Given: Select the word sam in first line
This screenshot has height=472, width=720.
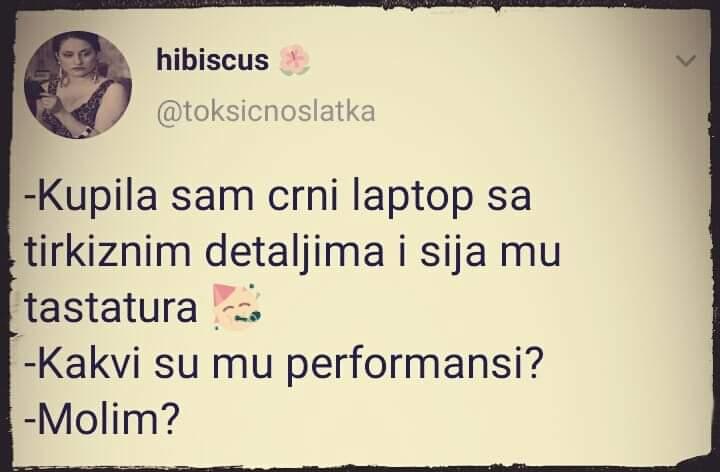Looking at the screenshot, I should click(x=212, y=198).
